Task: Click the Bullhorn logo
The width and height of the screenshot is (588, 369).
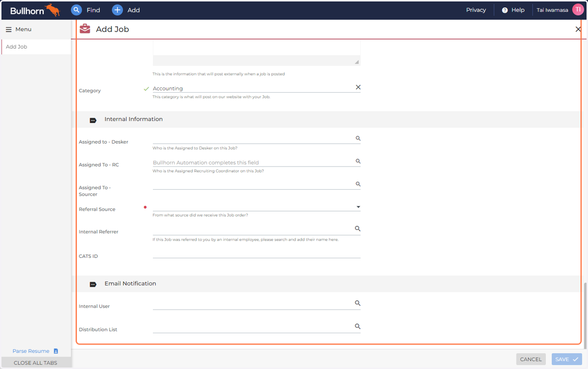Action: (35, 10)
